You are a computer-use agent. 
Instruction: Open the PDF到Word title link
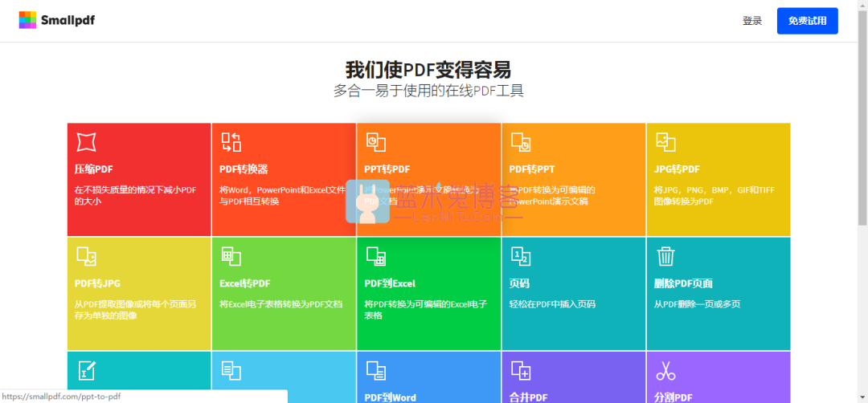(x=391, y=397)
